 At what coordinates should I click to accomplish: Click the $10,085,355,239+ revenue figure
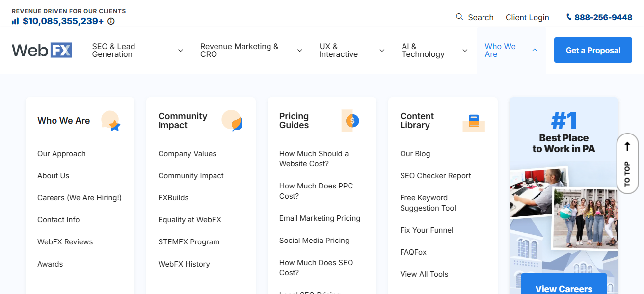click(x=63, y=21)
